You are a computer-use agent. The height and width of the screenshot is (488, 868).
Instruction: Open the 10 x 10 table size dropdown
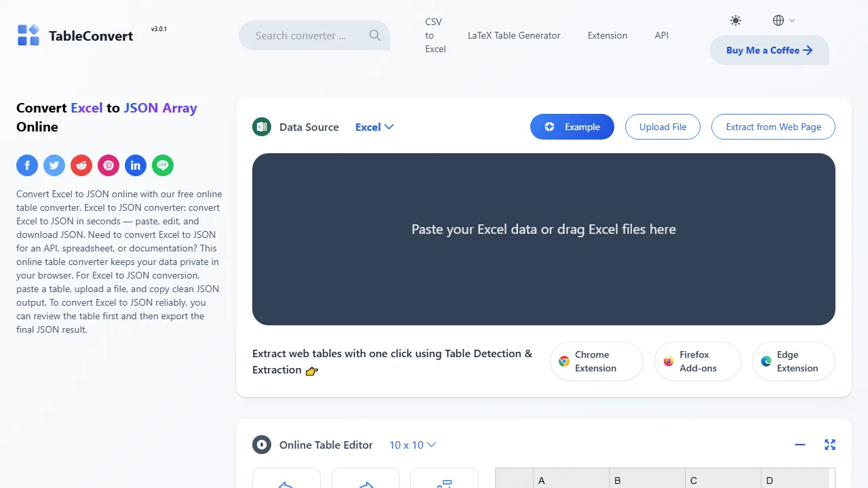click(x=412, y=445)
